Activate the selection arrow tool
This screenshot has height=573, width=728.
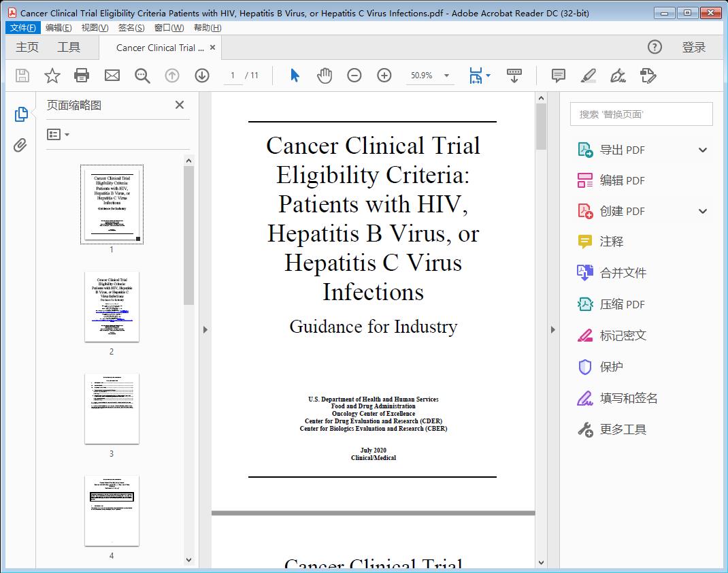(x=295, y=76)
